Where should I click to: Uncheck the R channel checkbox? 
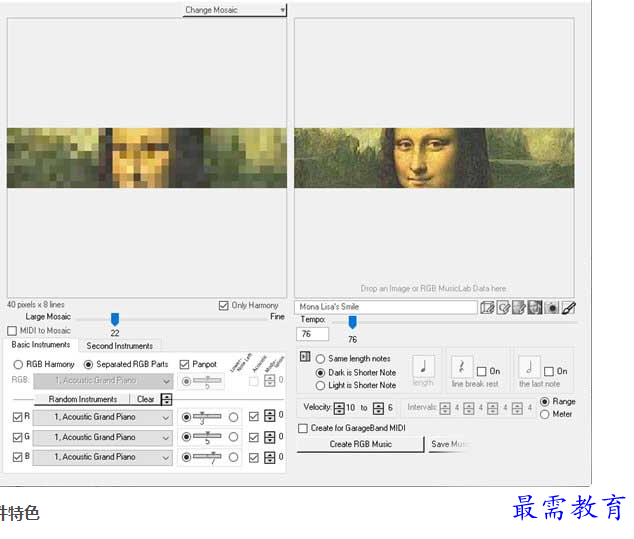17,417
